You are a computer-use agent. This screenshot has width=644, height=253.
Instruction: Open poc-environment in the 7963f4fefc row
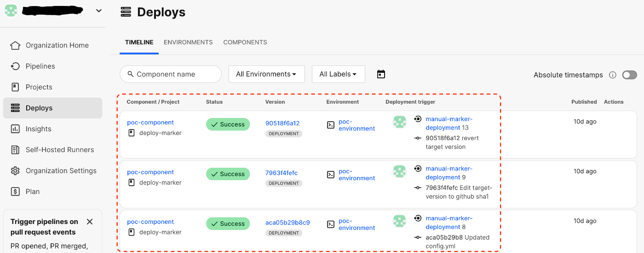point(357,175)
